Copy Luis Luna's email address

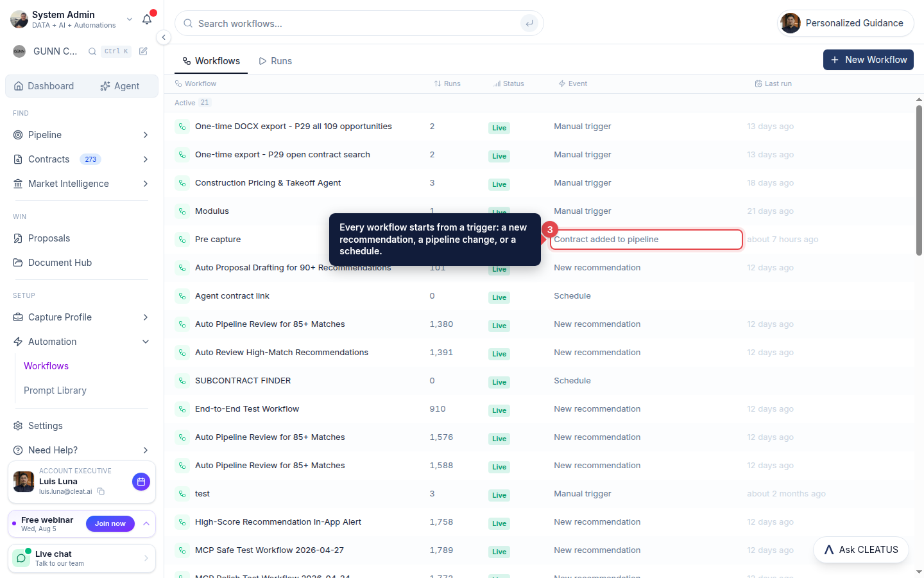(101, 491)
